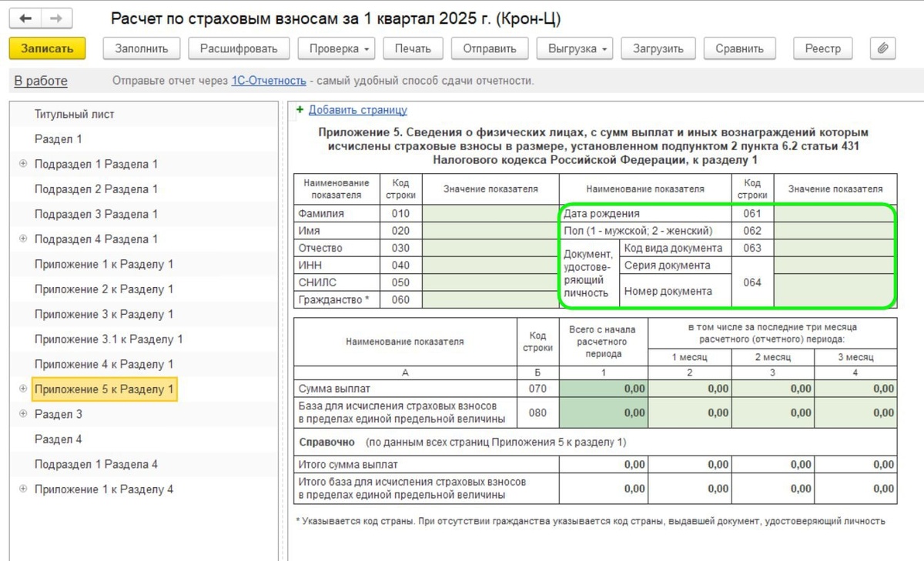This screenshot has height=561, width=924.
Task: Click the Реестр button
Action: [x=823, y=48]
